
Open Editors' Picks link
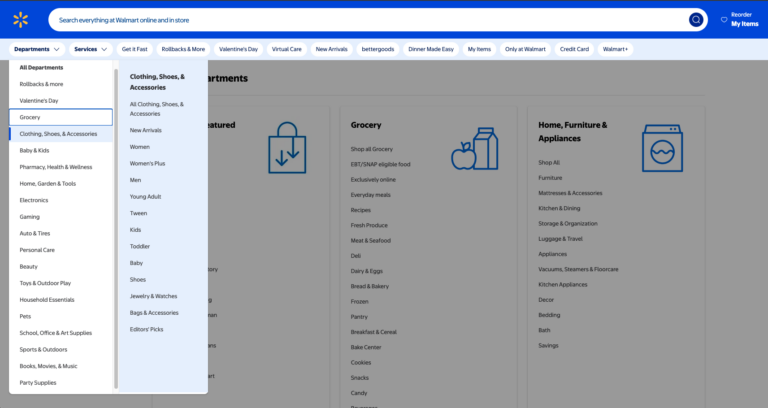pyautogui.click(x=146, y=330)
